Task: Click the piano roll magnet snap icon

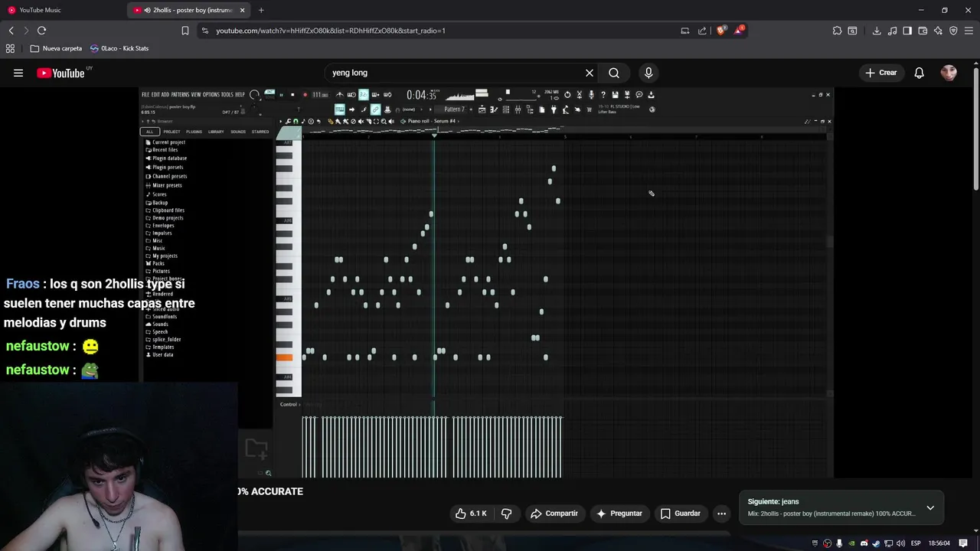Action: tap(296, 121)
